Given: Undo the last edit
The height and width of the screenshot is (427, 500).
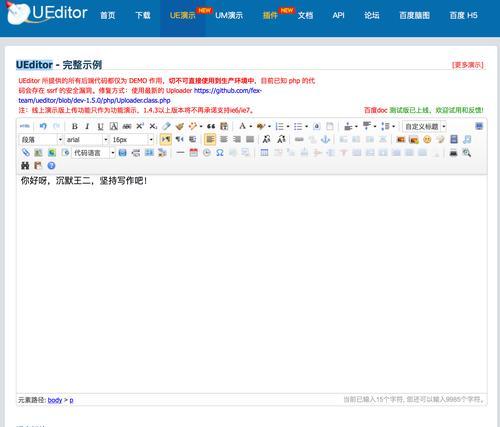Looking at the screenshot, I should [43, 126].
